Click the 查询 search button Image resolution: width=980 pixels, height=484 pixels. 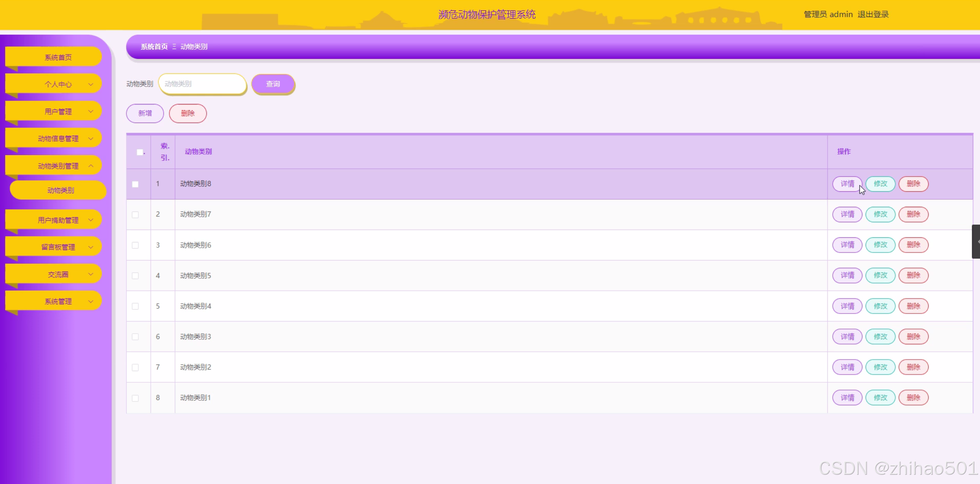point(273,84)
